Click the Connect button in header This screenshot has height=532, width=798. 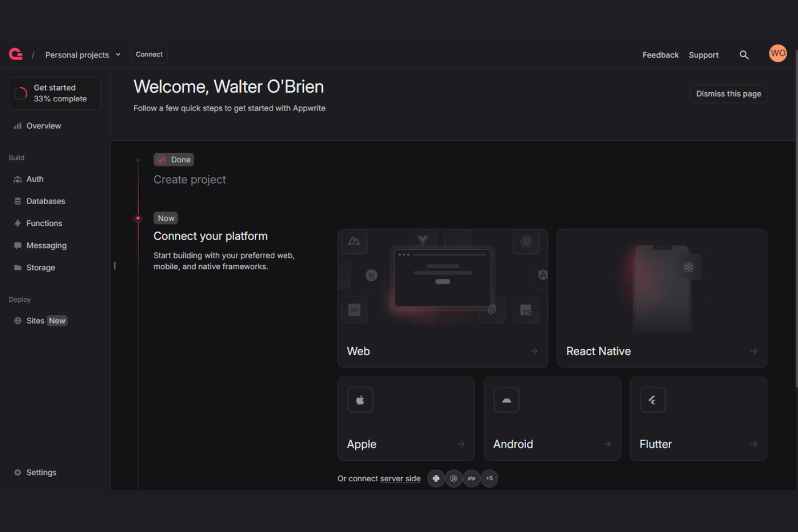pos(149,54)
